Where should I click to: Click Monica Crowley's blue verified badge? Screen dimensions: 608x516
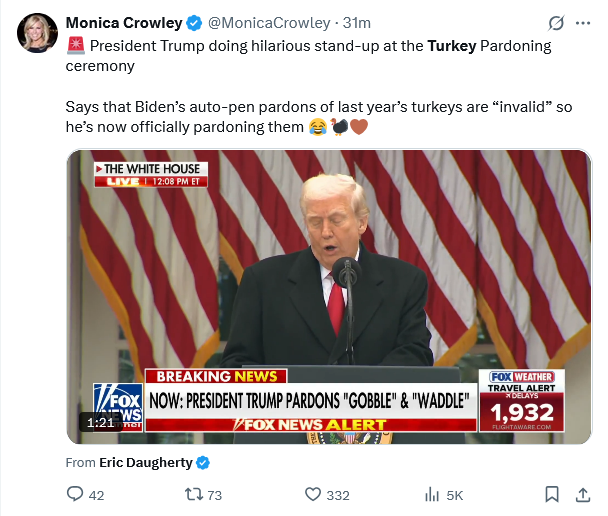[x=194, y=23]
